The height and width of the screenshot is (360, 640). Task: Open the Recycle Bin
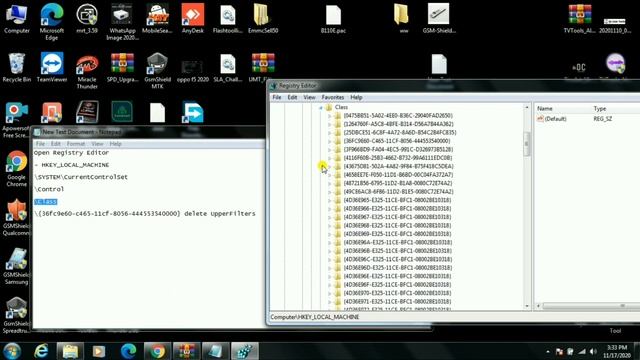pyautogui.click(x=17, y=67)
